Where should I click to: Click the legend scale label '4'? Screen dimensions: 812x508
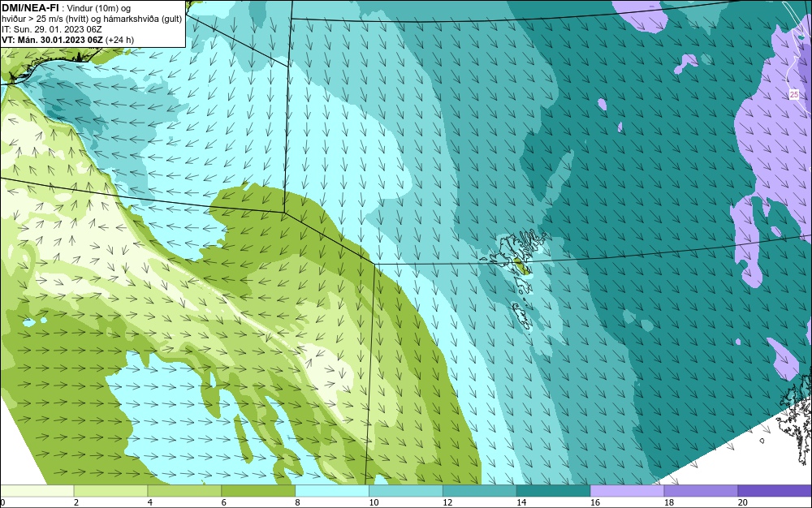click(x=150, y=502)
